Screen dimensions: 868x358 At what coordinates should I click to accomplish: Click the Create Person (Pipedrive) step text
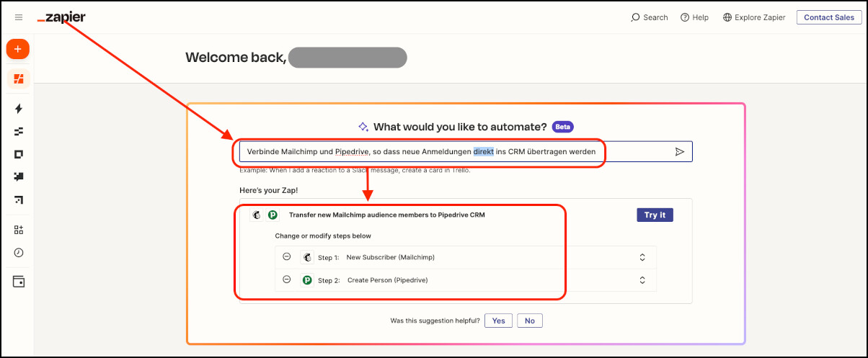tap(387, 279)
